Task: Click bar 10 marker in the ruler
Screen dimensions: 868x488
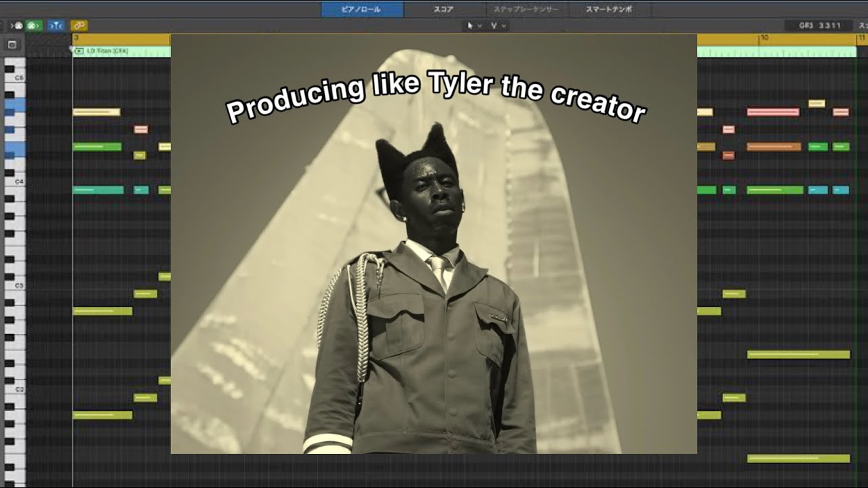Action: coord(764,39)
